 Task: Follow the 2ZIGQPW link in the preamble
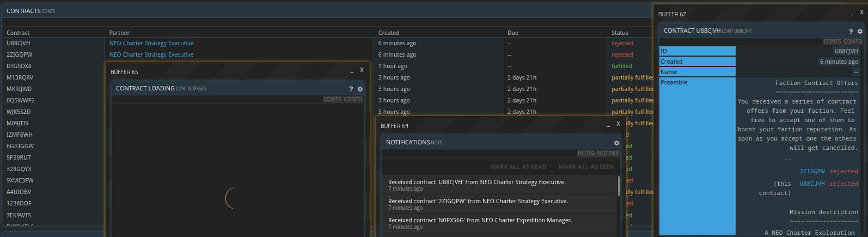pos(812,171)
